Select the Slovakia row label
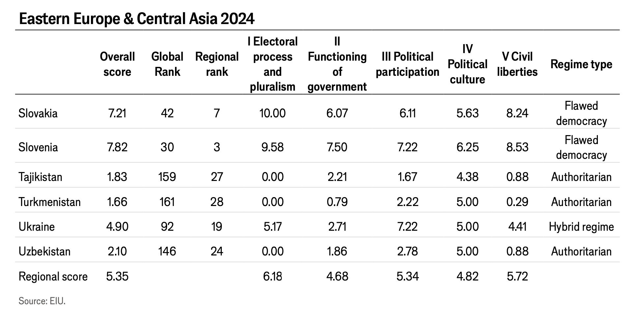The width and height of the screenshot is (644, 325). (x=38, y=113)
